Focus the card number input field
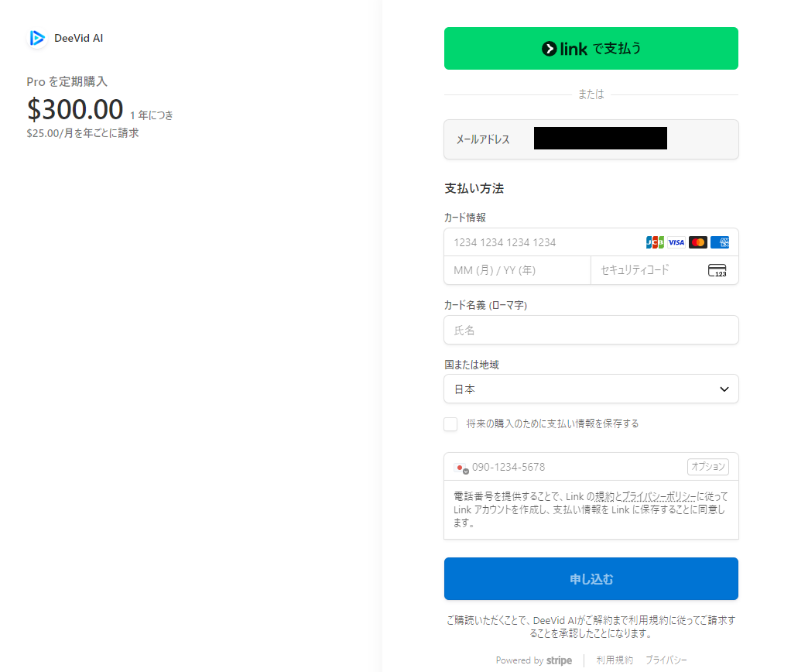Screen dimensions: 791x672 click(542, 242)
